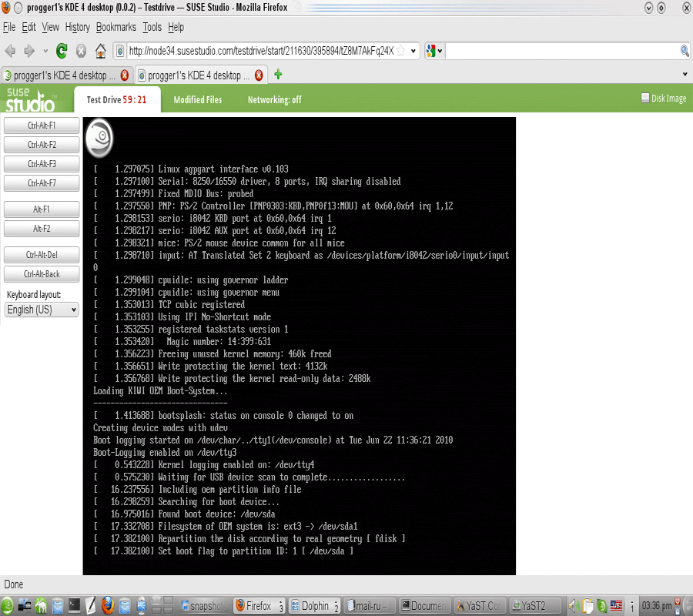
Task: Click the site identity icon in address bar
Action: pos(120,52)
